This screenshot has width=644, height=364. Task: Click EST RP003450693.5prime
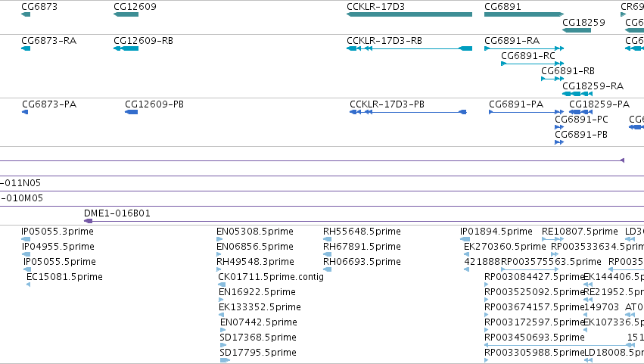(535, 338)
